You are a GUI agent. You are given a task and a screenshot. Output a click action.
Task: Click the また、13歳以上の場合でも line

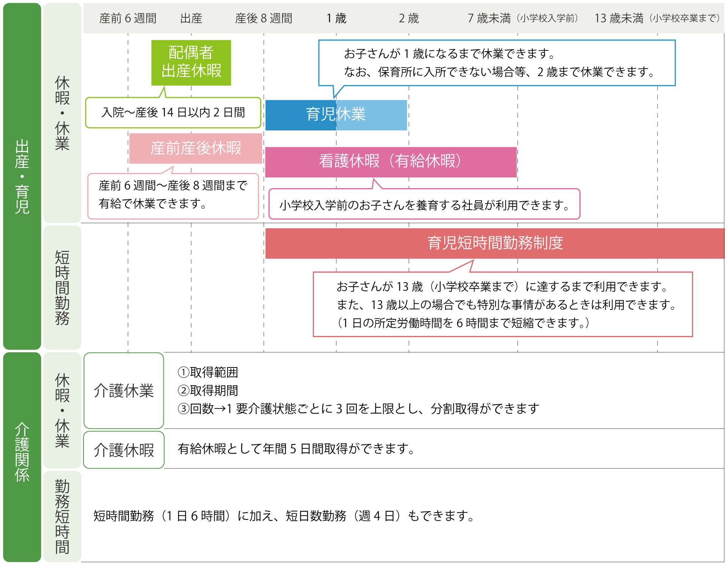click(507, 305)
